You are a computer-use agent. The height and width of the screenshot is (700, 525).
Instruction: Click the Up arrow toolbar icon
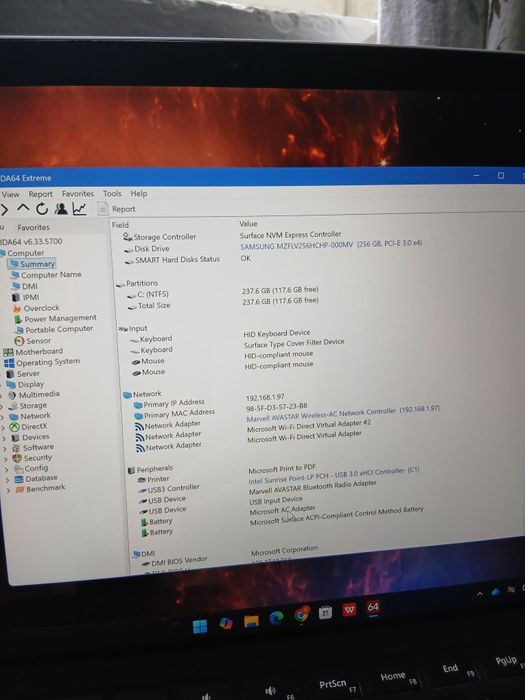[x=23, y=208]
